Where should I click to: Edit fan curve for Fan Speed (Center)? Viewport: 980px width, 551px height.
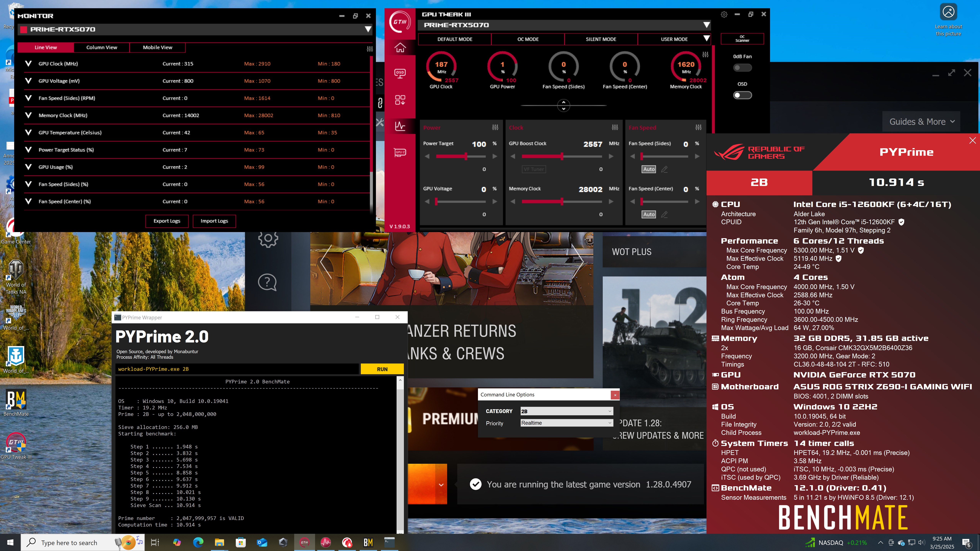click(x=664, y=214)
